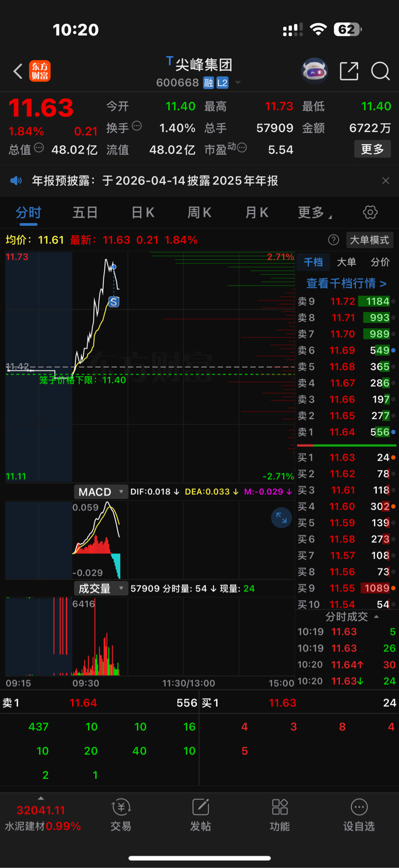This screenshot has width=399, height=868.
Task: Tap the 437 sell queue order
Action: point(38,727)
